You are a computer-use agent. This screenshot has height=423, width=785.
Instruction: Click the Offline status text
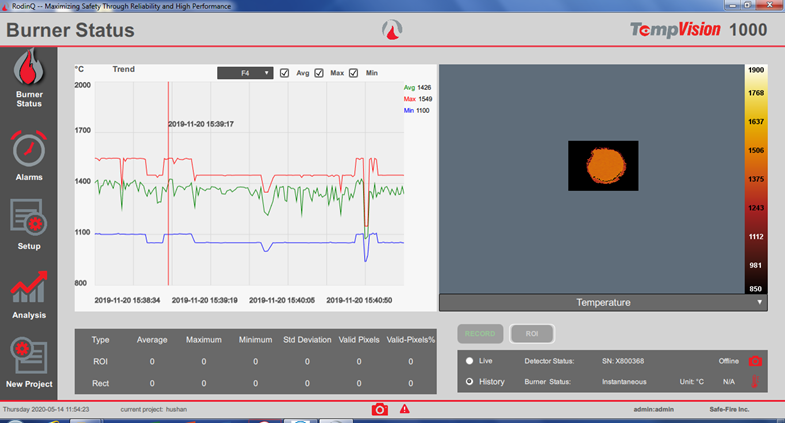click(728, 361)
